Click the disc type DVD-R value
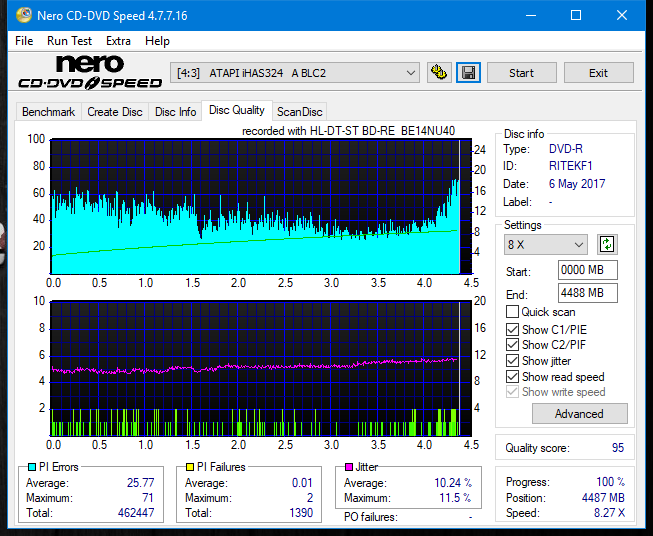The width and height of the screenshot is (653, 536). pyautogui.click(x=566, y=149)
